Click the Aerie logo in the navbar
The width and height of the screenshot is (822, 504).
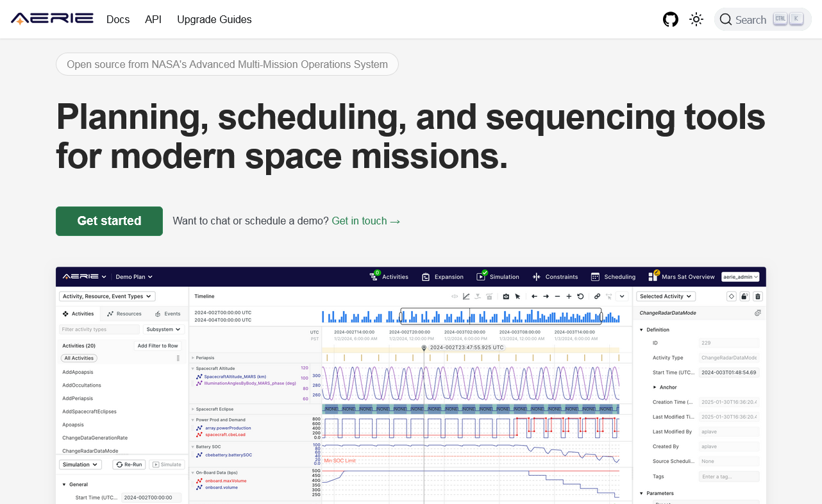[52, 19]
